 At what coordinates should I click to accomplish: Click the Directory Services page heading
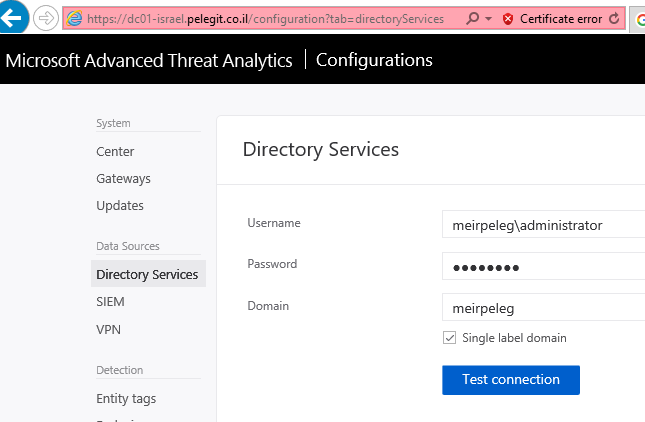tap(320, 149)
